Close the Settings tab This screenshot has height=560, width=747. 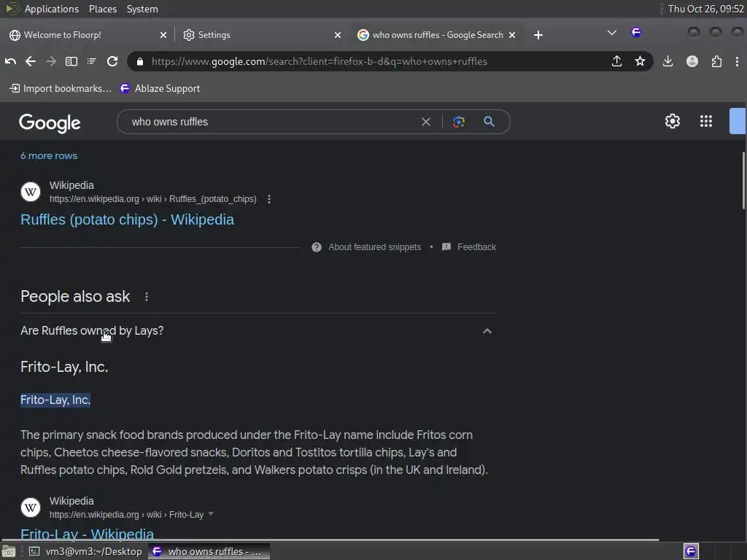click(x=337, y=35)
